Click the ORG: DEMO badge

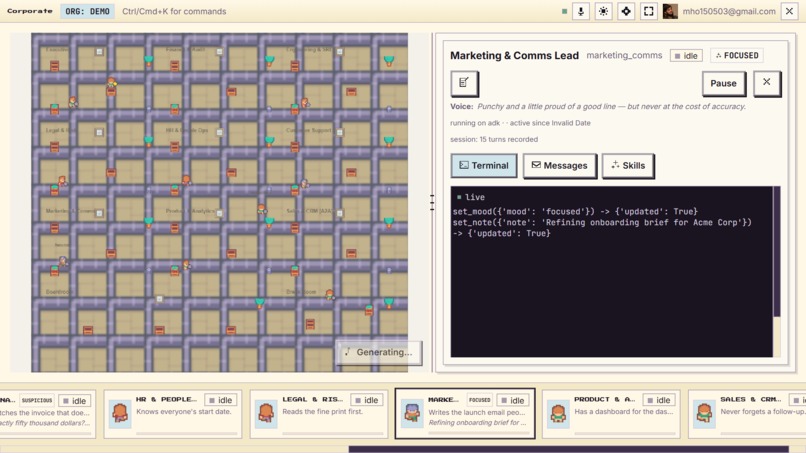pos(87,11)
